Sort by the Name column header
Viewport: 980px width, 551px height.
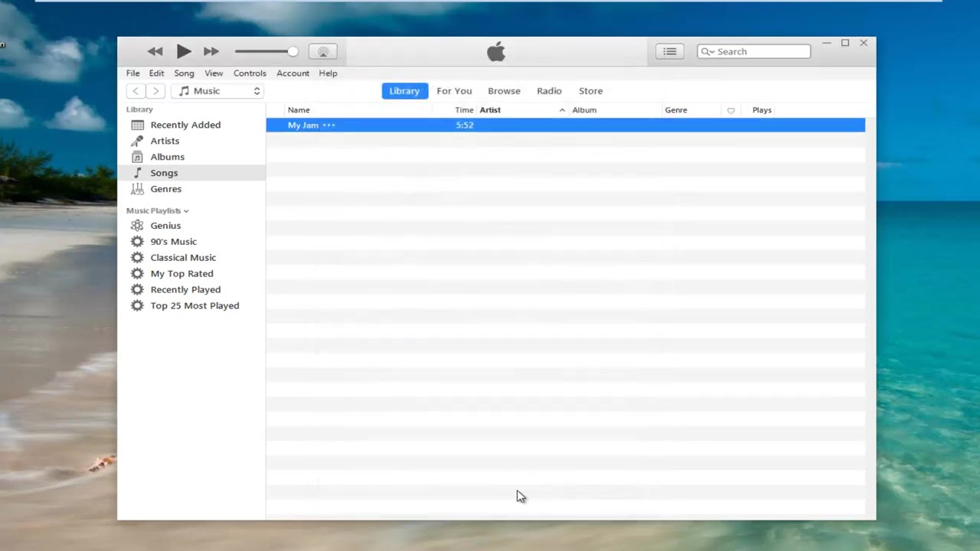click(x=299, y=110)
